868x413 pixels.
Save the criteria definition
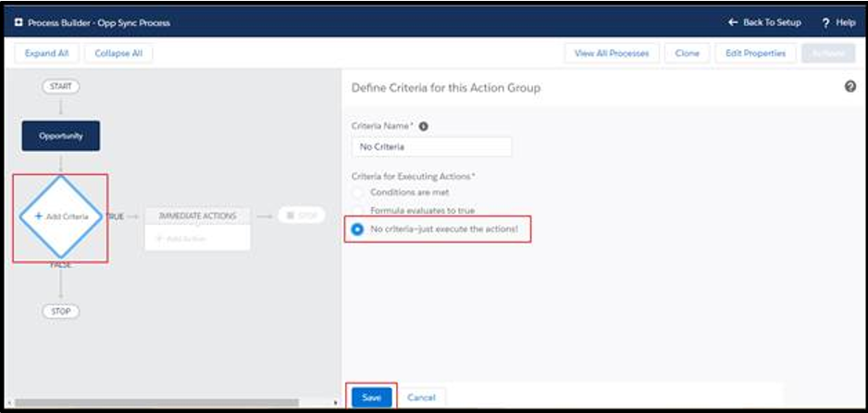(371, 396)
